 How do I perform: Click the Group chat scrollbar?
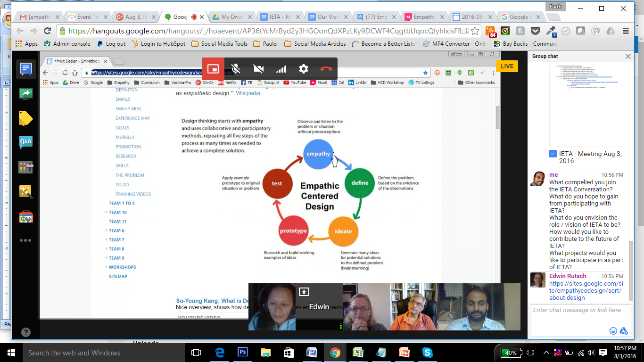[x=631, y=271]
